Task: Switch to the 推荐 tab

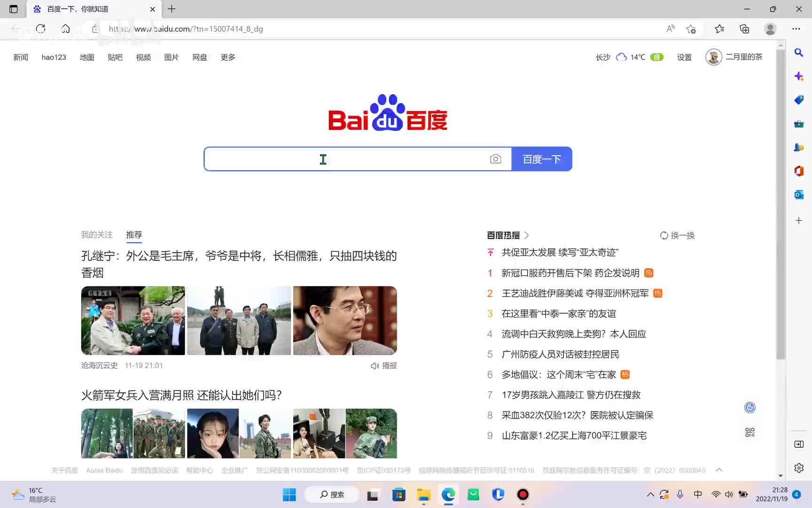Action: pos(134,235)
